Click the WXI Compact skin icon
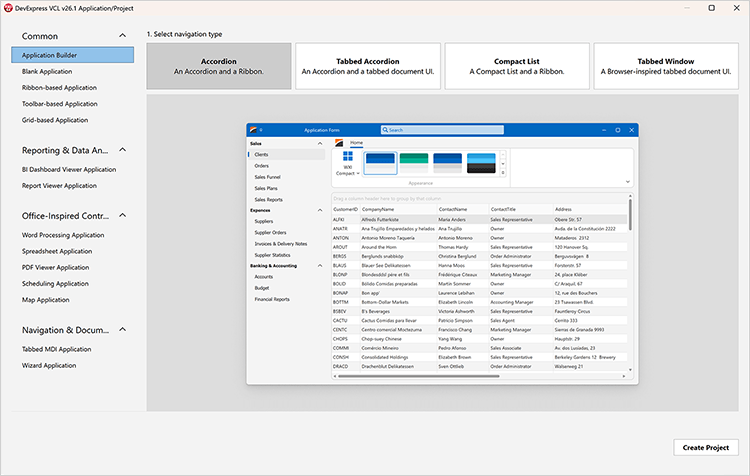The image size is (750, 476). 348,164
